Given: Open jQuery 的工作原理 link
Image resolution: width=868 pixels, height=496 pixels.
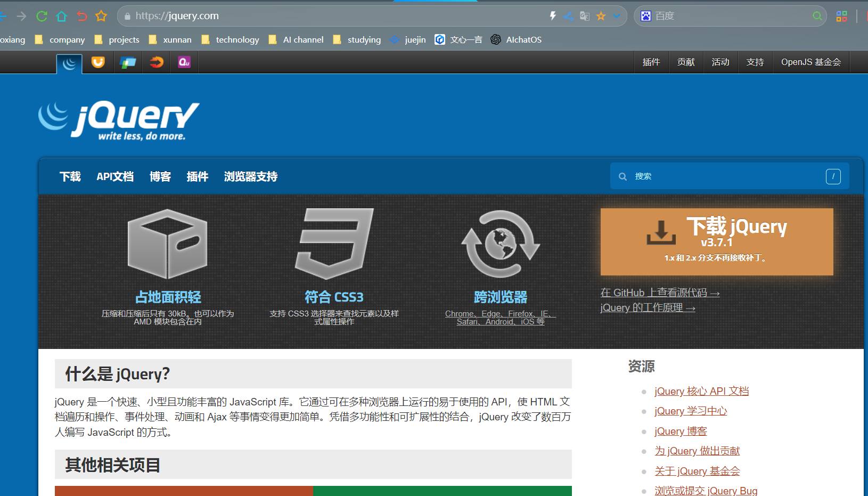Looking at the screenshot, I should tap(648, 308).
